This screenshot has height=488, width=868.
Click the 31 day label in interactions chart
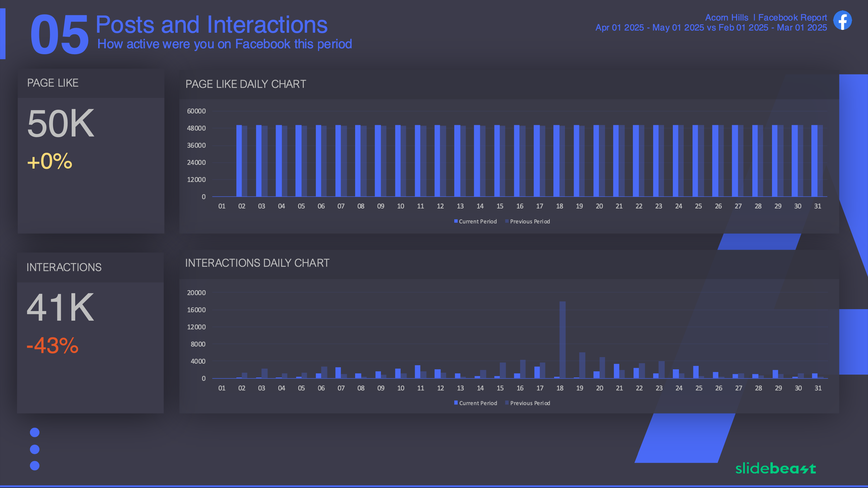[x=818, y=388]
